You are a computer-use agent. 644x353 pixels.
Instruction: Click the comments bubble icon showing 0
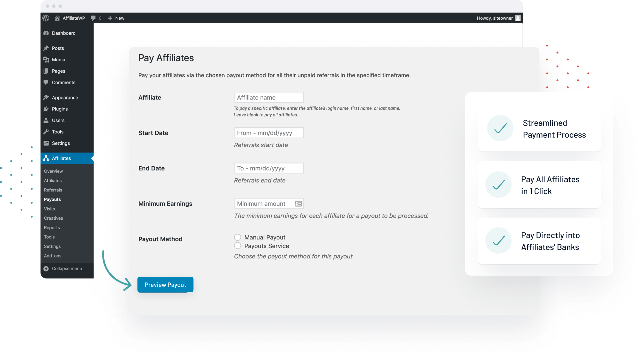(94, 18)
